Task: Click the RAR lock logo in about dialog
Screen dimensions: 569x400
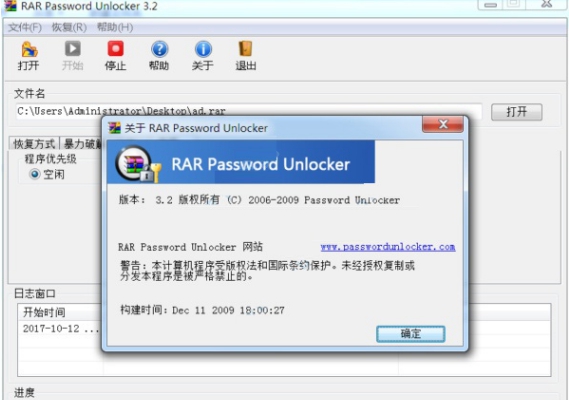Action: click(x=138, y=164)
